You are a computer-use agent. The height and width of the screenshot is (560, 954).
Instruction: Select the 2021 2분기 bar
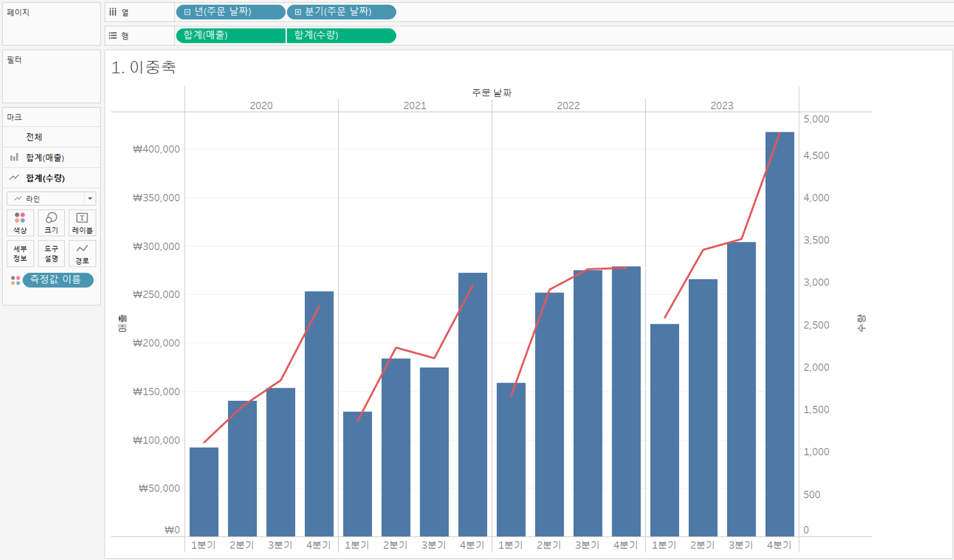click(396, 447)
